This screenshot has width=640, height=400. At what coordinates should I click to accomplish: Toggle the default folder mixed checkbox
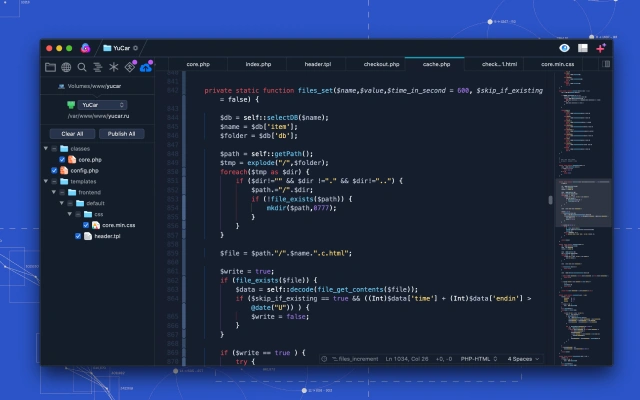pos(70,203)
